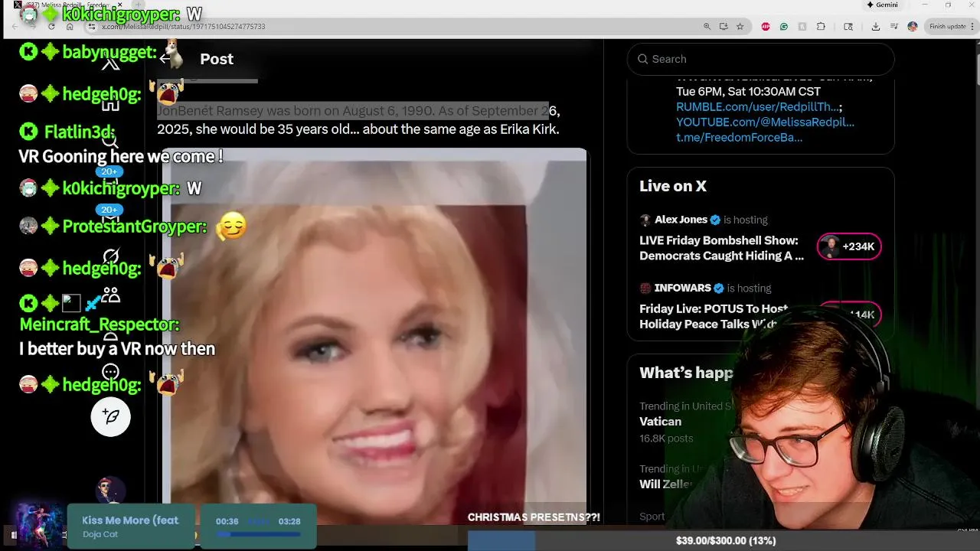
Task: Click the $39.00/$300.00 donation goal bar
Action: click(724, 540)
